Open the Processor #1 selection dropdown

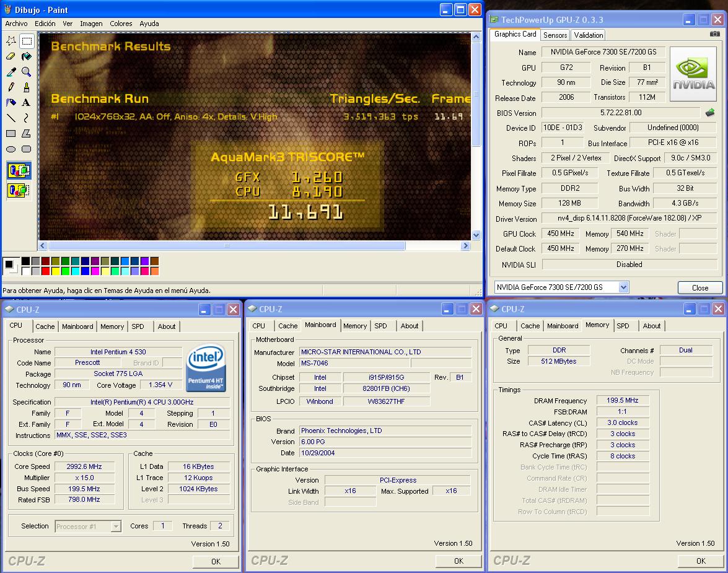pos(116,526)
